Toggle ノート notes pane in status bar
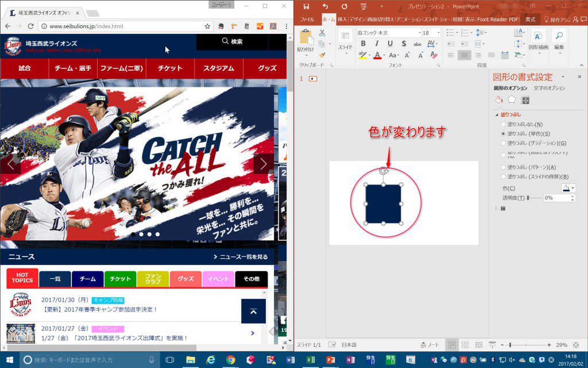This screenshot has width=588, height=368. point(430,345)
